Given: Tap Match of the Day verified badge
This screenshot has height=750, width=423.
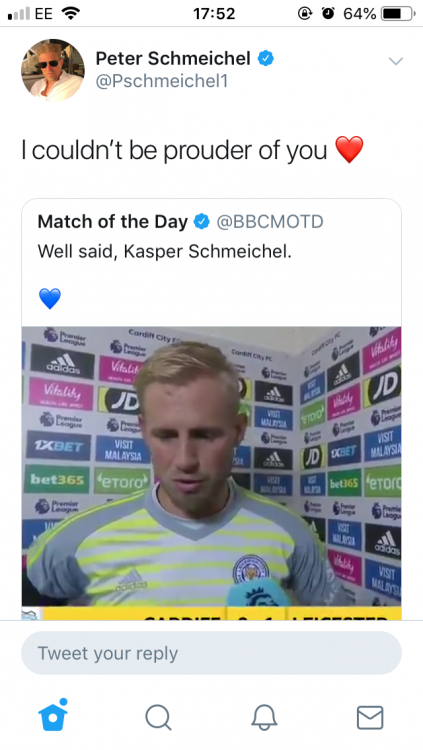Looking at the screenshot, I should click(202, 221).
